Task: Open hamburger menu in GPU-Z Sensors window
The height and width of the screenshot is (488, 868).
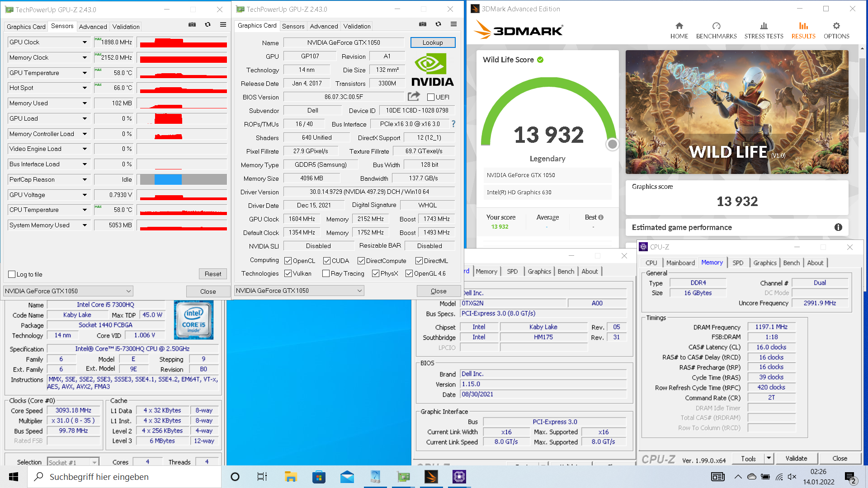Action: click(x=223, y=24)
